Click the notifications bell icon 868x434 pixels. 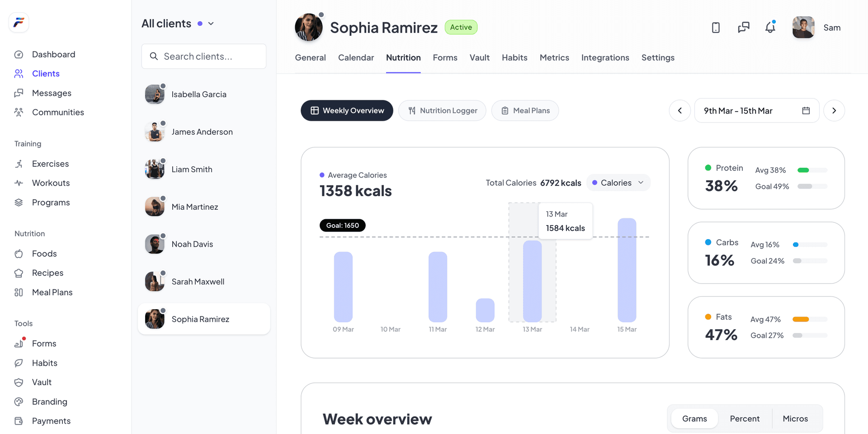(770, 28)
